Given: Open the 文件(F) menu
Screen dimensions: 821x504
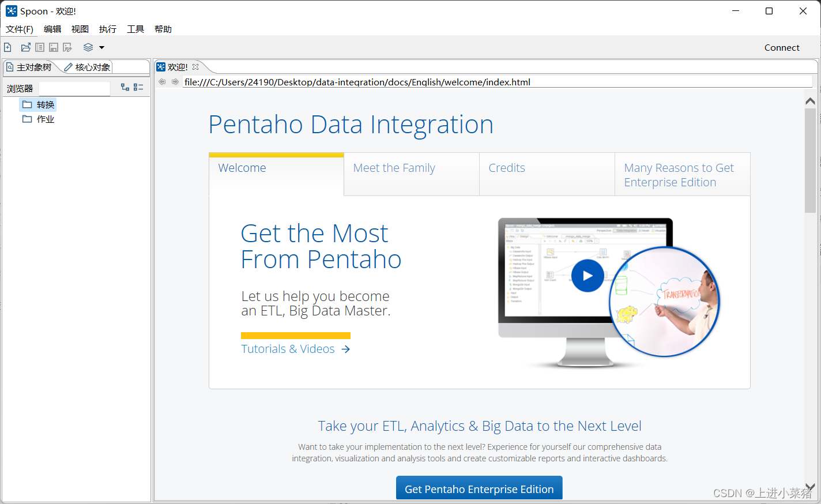Looking at the screenshot, I should click(20, 29).
